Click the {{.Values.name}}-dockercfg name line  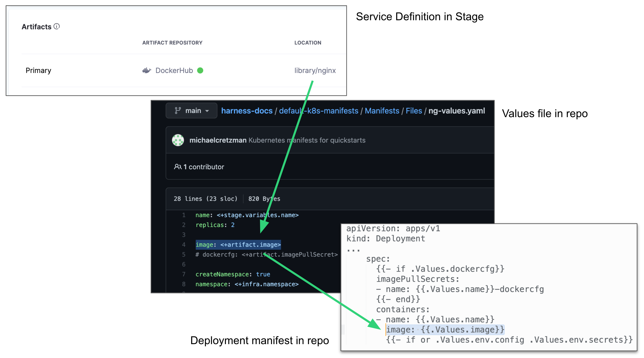click(x=460, y=289)
